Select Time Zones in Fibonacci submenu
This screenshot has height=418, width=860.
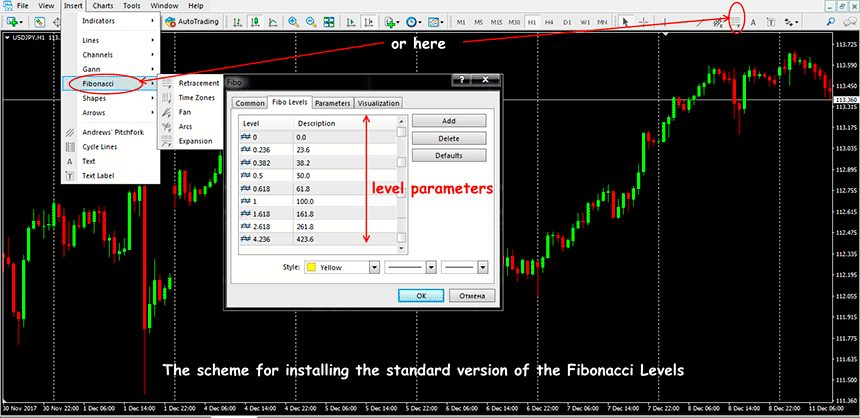[191, 98]
